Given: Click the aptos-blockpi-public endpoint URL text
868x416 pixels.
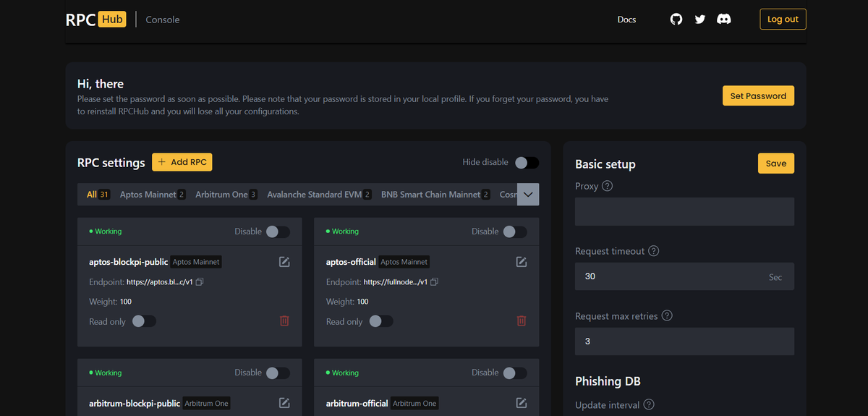Looking at the screenshot, I should click(159, 282).
